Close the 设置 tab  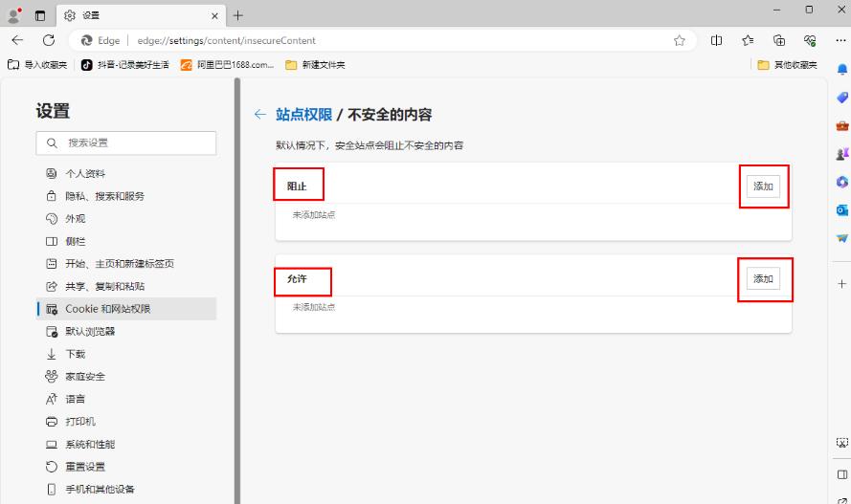tap(214, 15)
